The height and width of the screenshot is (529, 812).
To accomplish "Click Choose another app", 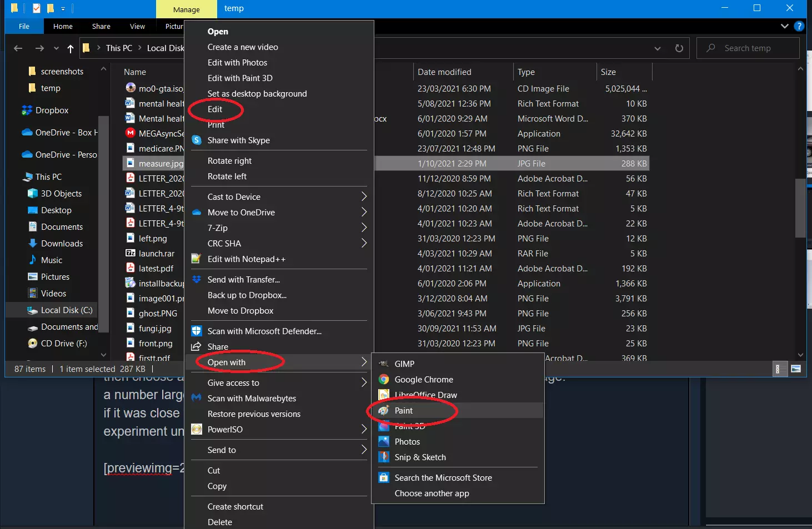I will tap(432, 493).
